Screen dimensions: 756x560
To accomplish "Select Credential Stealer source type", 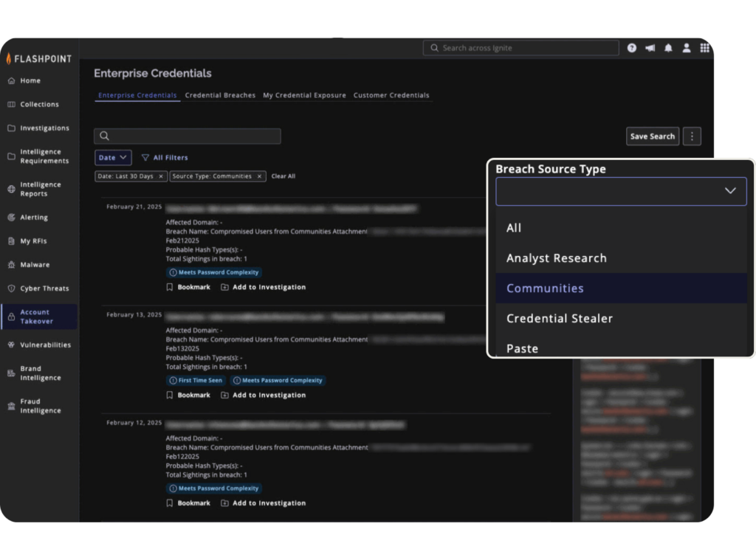I will pos(621,319).
